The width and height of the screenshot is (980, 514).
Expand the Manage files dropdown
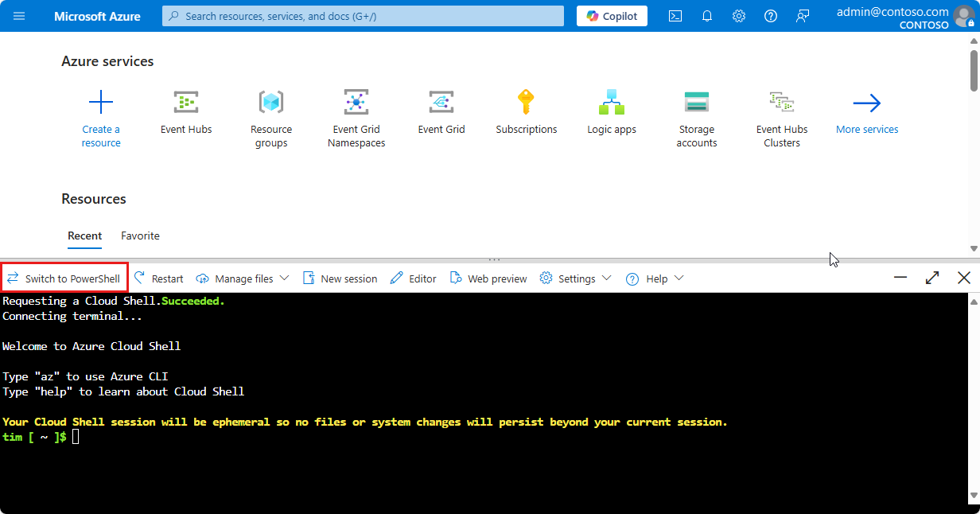[x=243, y=278]
